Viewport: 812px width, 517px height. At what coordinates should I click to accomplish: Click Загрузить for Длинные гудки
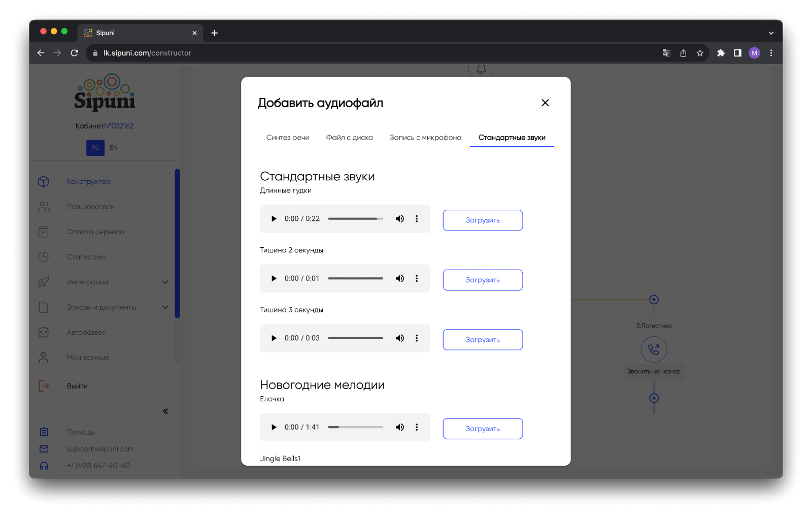click(483, 220)
